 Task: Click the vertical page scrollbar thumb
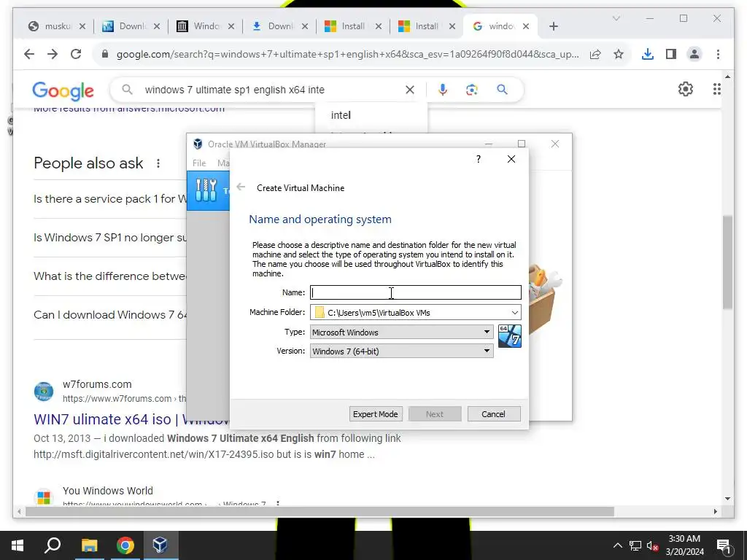point(727,262)
